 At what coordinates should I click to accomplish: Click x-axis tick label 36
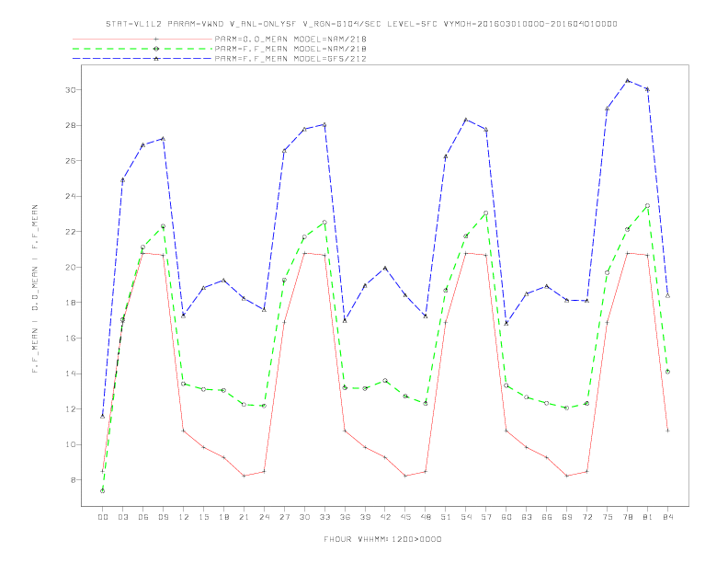coord(345,517)
